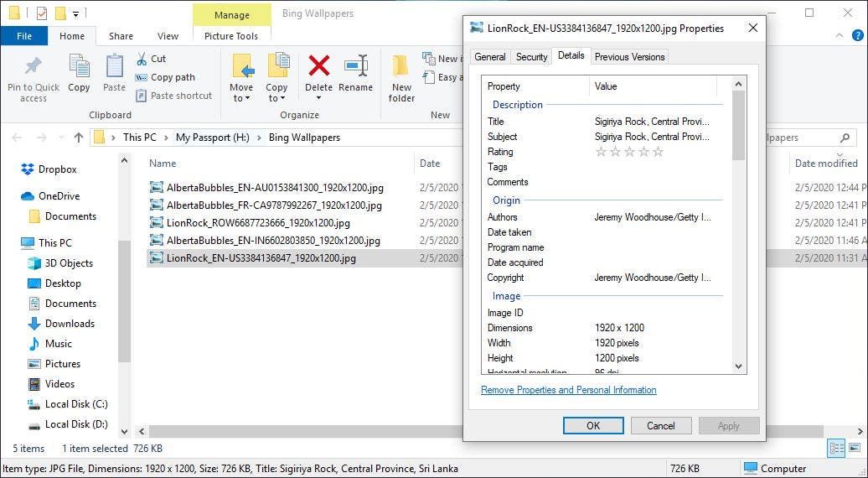This screenshot has height=478, width=868.
Task: Click the Explorer help question icon
Action: (x=857, y=36)
